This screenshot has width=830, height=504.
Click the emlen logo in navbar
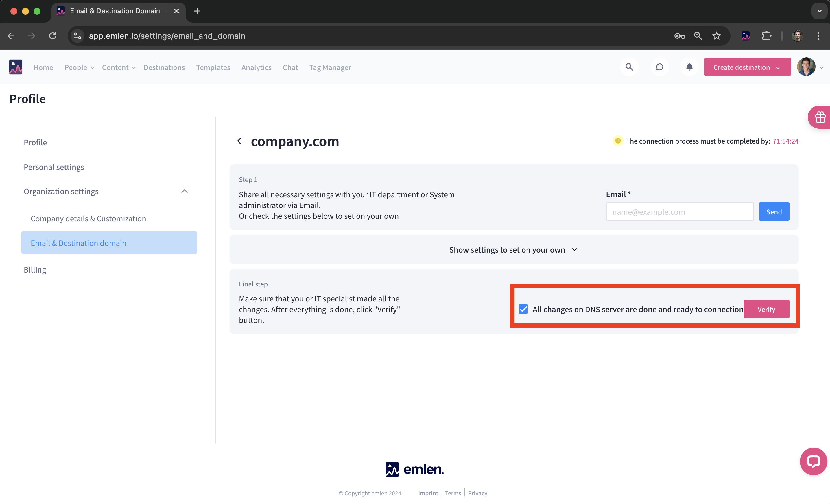16,67
